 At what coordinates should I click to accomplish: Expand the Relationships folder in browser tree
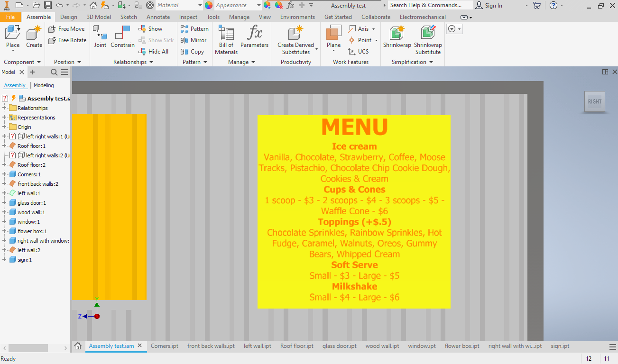point(4,108)
